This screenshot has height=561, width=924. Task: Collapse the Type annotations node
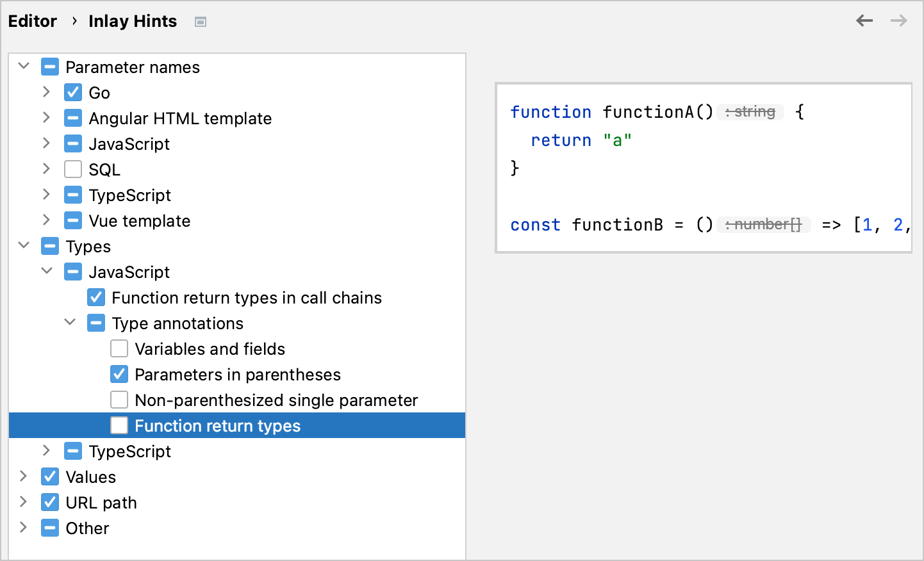pyautogui.click(x=70, y=323)
